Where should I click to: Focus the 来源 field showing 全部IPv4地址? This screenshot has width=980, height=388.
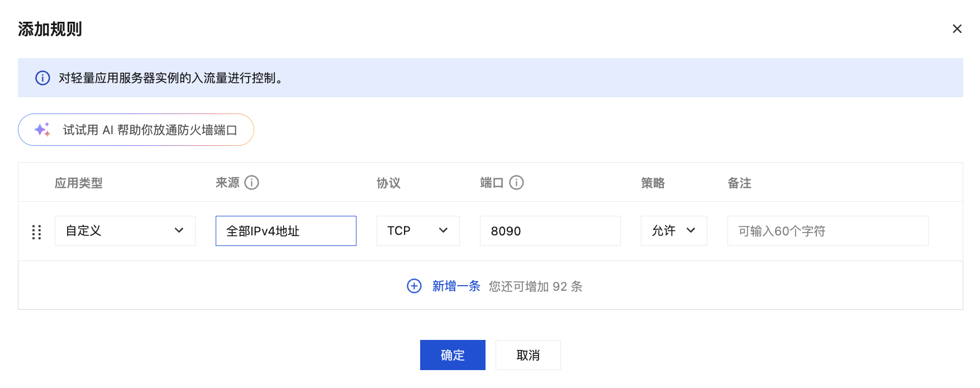(286, 231)
